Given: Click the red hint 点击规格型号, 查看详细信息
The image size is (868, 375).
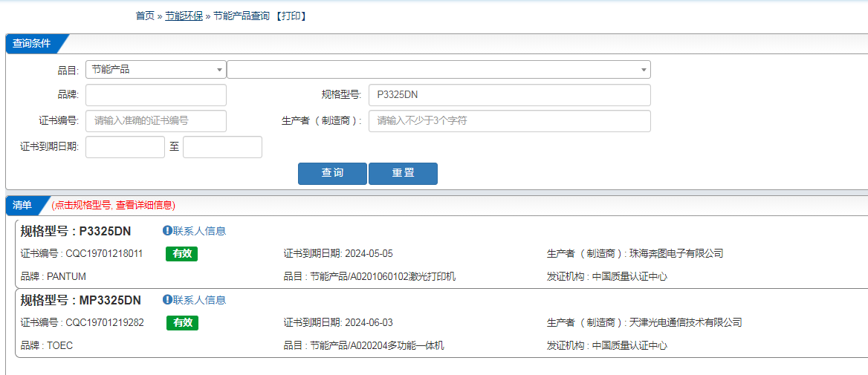Looking at the screenshot, I should 114,206.
